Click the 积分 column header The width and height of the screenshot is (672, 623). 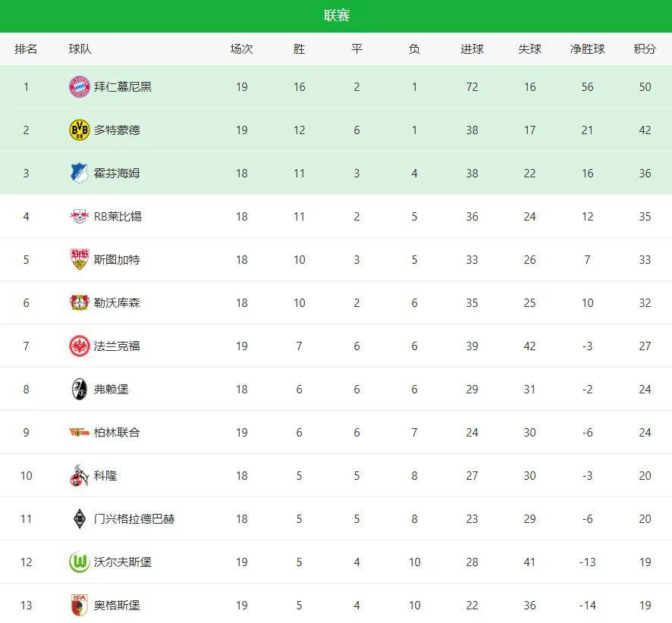(x=645, y=49)
